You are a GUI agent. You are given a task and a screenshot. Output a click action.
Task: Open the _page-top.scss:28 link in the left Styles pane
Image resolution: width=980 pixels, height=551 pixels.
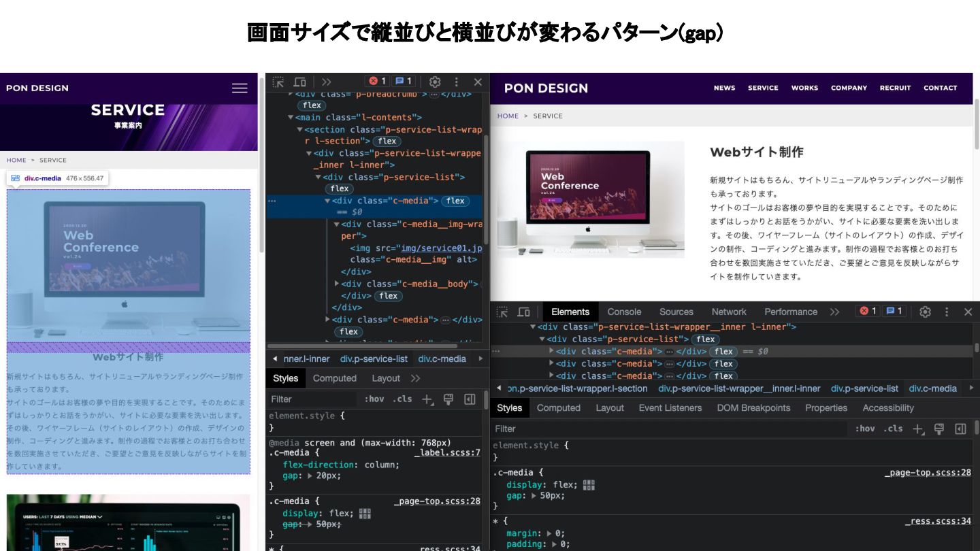[x=437, y=501]
